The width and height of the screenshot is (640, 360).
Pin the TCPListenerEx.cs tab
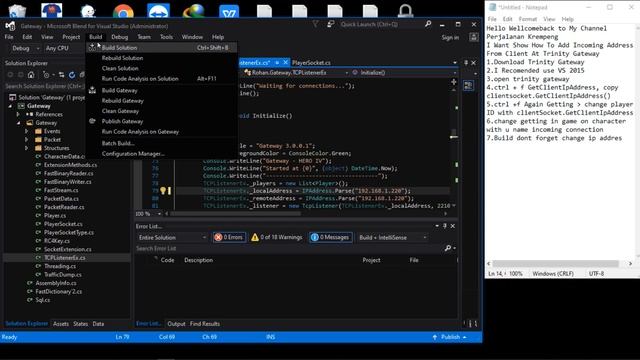coord(277,62)
